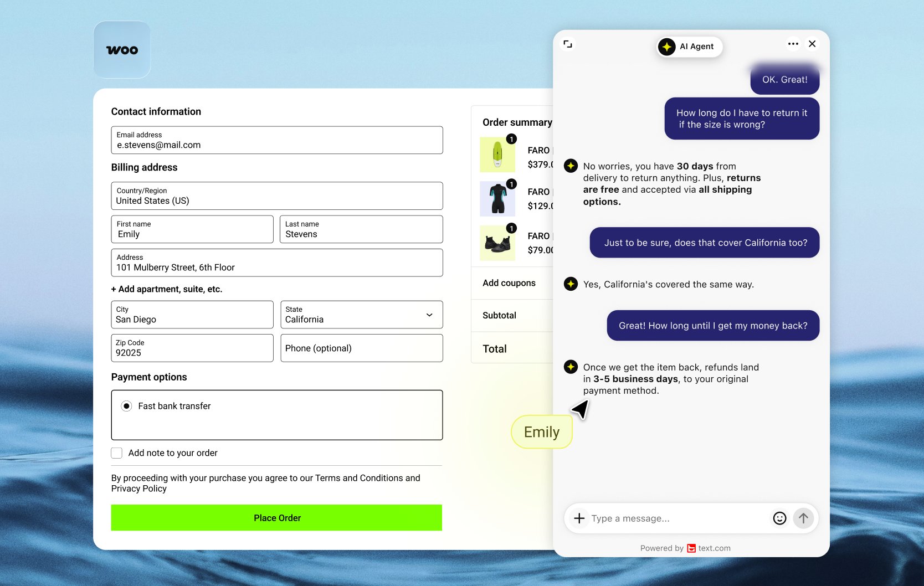This screenshot has height=586, width=924.
Task: Click the City field San Diego
Action: tap(192, 315)
